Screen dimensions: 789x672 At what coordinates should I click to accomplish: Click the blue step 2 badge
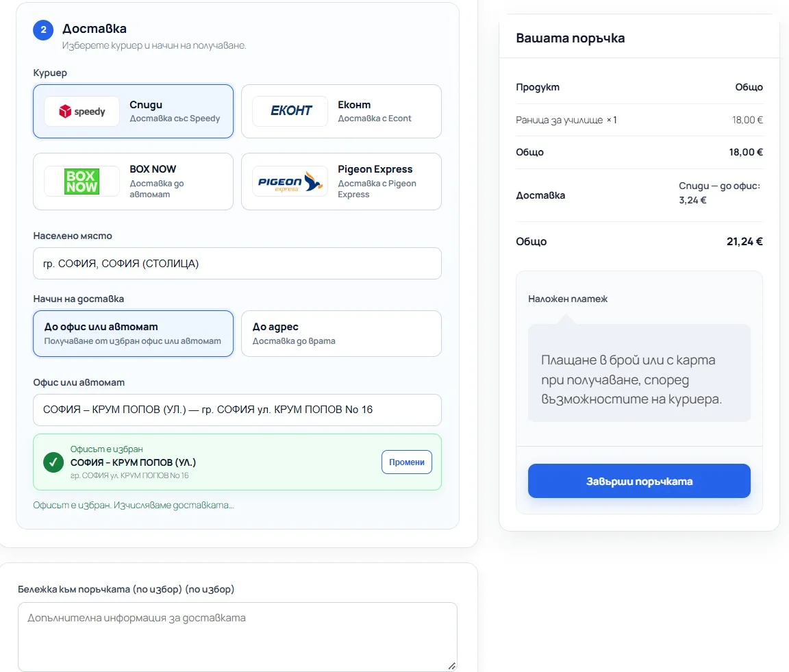pos(43,29)
